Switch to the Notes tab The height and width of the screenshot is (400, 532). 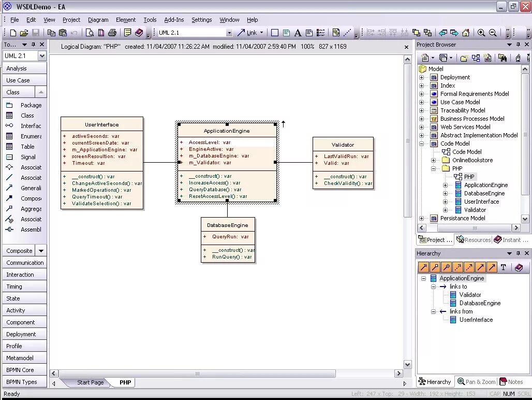click(x=511, y=382)
